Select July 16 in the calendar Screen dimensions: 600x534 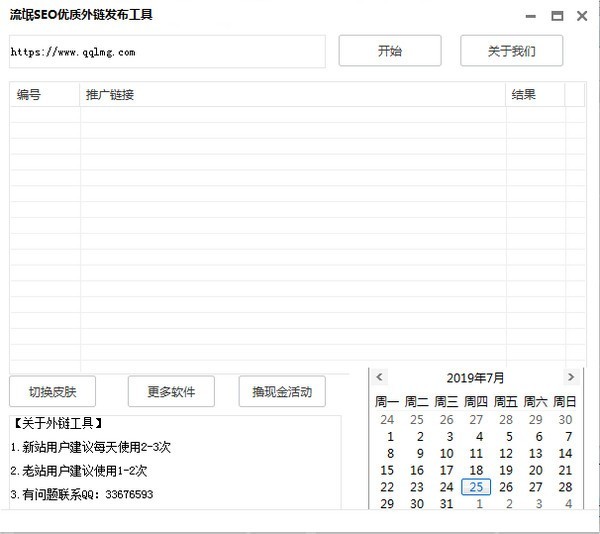pos(417,470)
